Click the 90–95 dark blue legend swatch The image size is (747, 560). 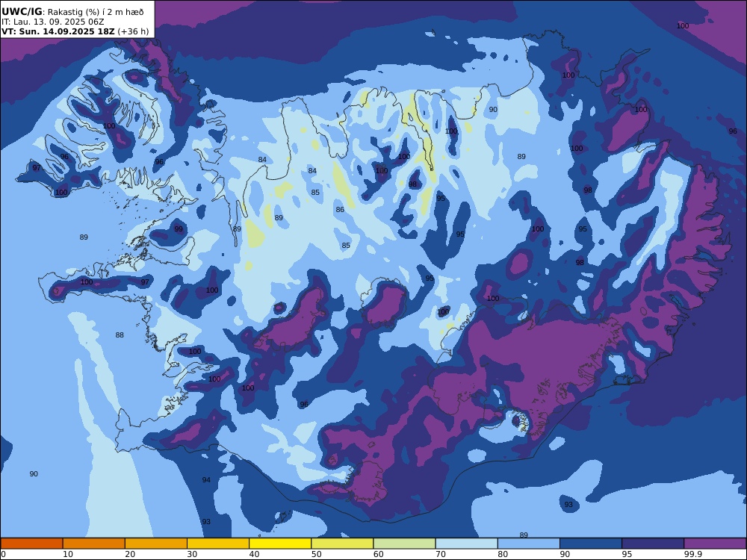591,544
